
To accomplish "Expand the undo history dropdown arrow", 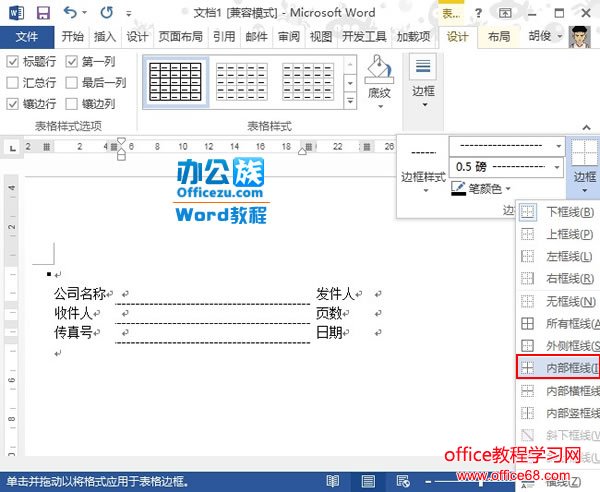I will [x=85, y=13].
